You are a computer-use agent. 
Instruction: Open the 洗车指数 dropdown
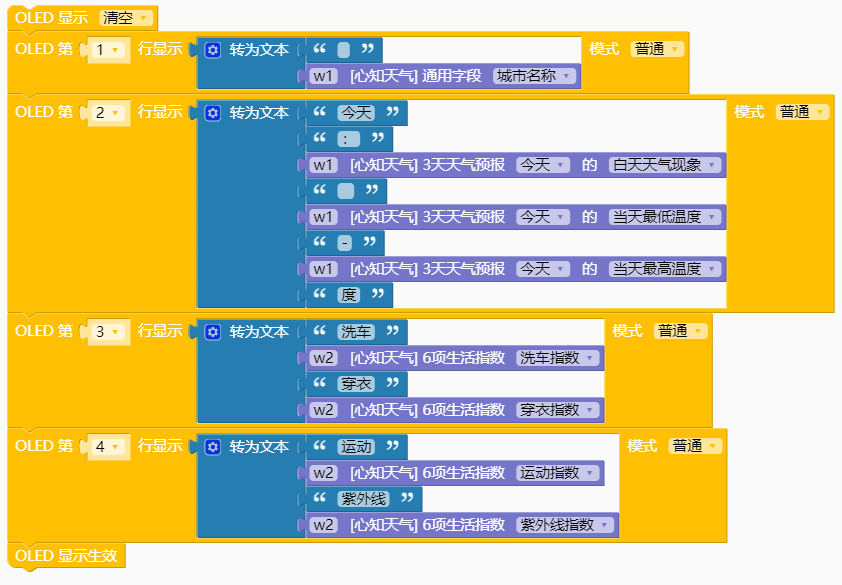pos(557,358)
